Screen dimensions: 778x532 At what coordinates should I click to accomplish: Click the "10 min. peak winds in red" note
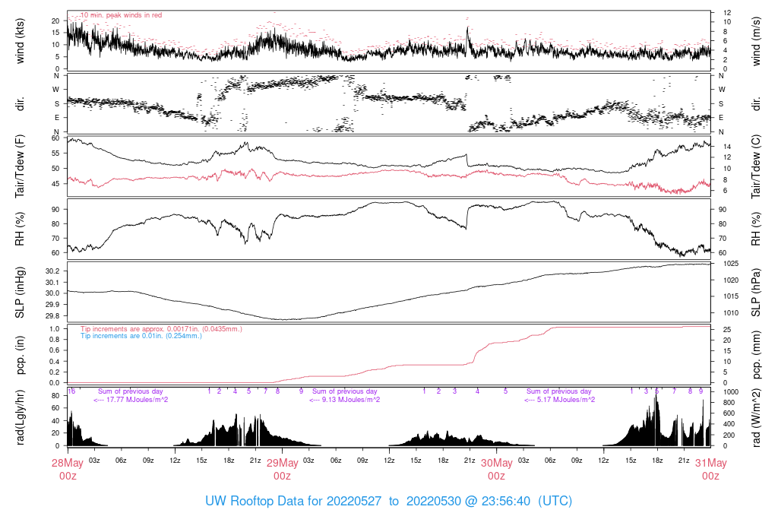click(x=121, y=15)
